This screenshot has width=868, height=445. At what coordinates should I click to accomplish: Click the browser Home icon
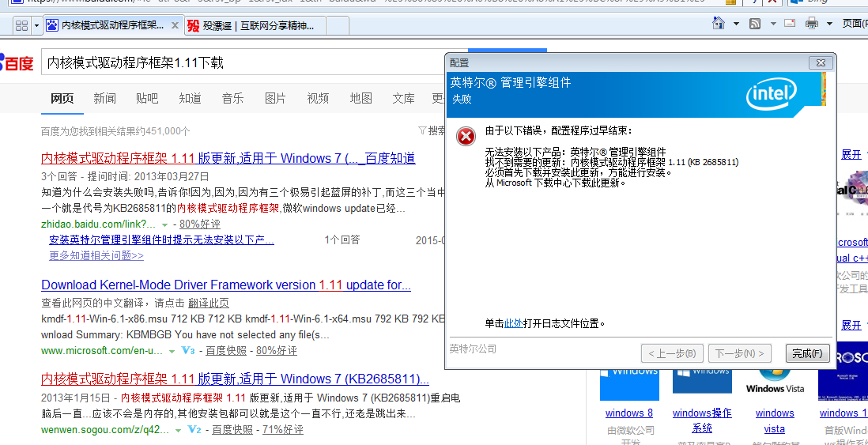(x=719, y=23)
